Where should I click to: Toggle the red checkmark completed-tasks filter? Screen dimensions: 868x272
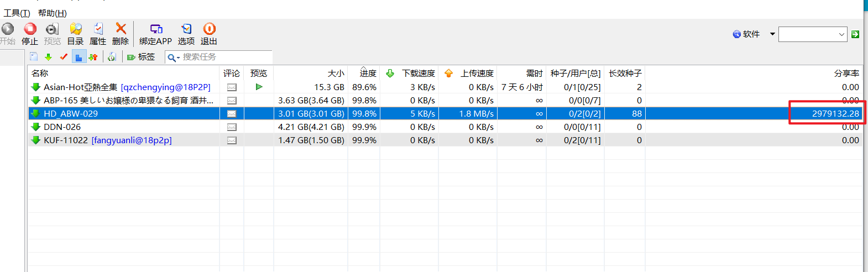64,57
